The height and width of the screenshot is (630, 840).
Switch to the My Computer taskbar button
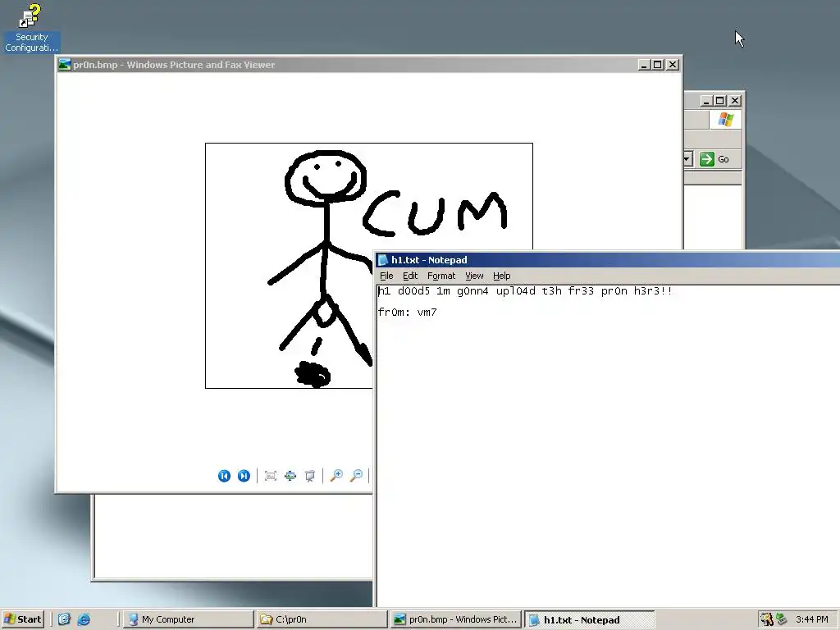(x=188, y=619)
